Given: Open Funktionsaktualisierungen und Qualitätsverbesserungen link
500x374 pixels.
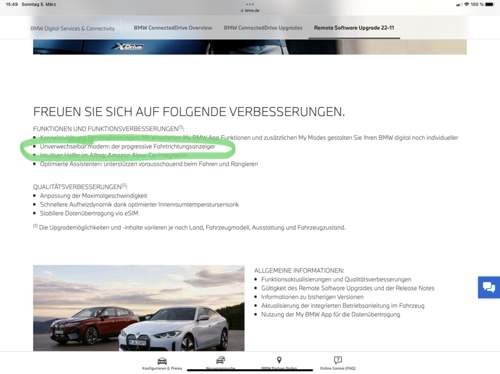Looking at the screenshot, I should [336, 279].
